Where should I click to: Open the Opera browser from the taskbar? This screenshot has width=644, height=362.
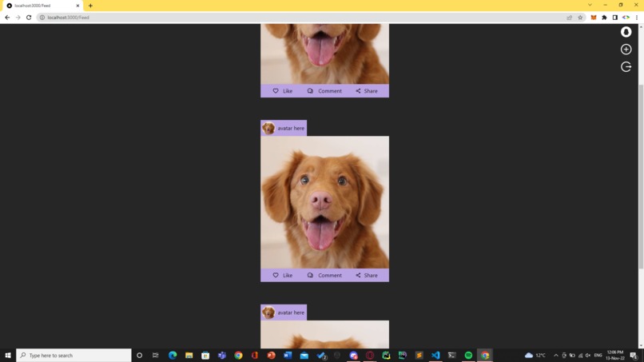(x=370, y=355)
